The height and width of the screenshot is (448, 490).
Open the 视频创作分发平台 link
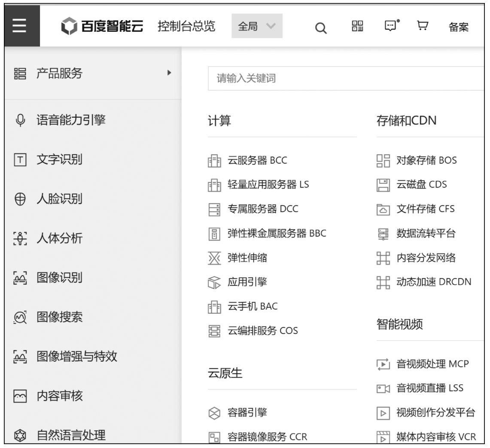coord(435,413)
